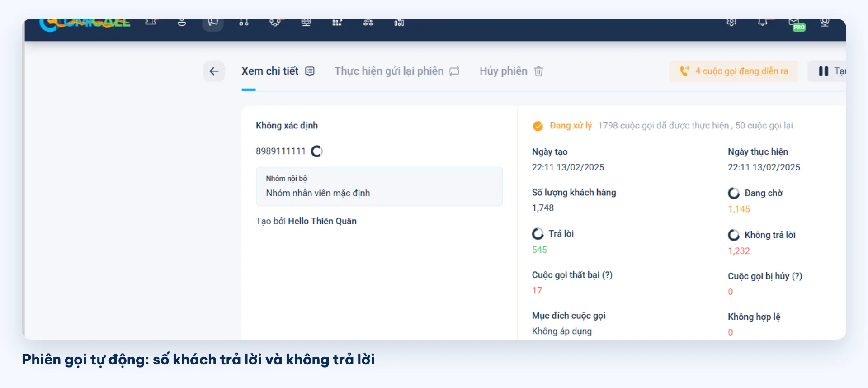The width and height of the screenshot is (868, 388).
Task: Open the 4 cuộc gọi đang diễn ra button
Action: 734,71
